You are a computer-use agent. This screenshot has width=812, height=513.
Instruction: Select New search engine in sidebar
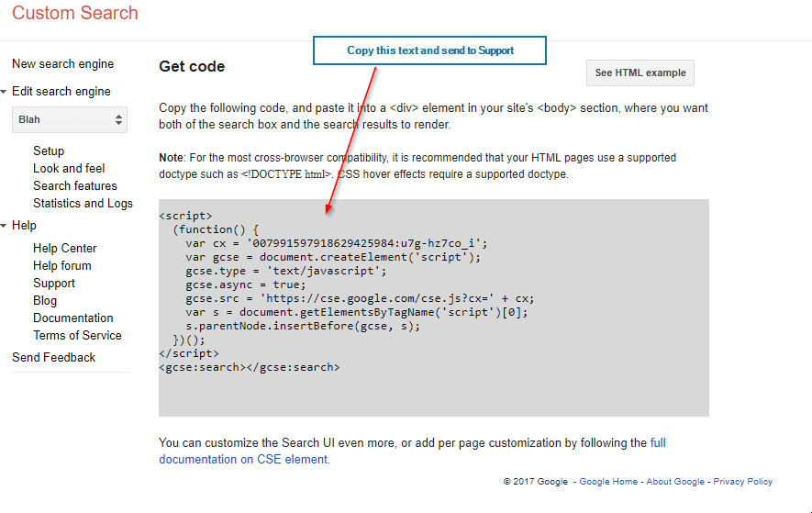[62, 63]
